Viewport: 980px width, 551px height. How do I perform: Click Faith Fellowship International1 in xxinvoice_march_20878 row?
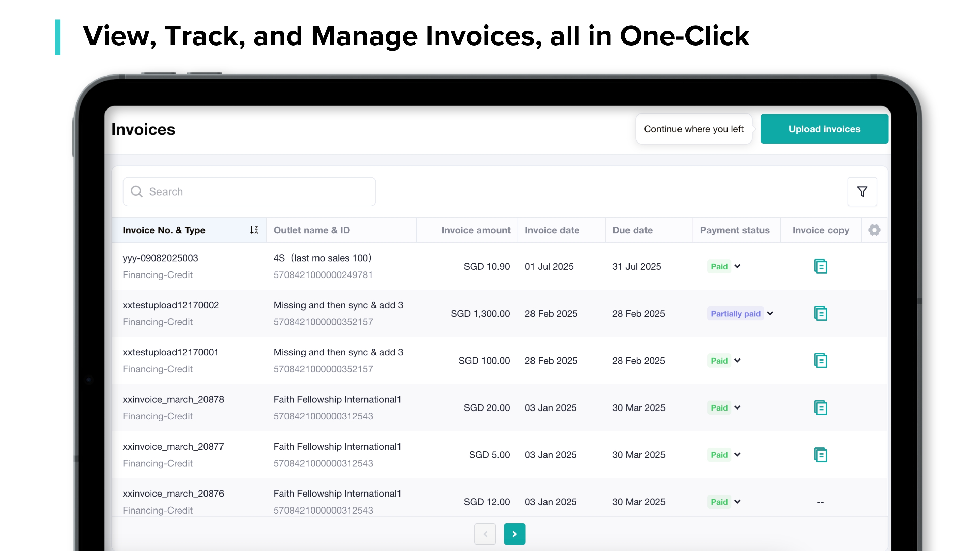click(x=337, y=400)
